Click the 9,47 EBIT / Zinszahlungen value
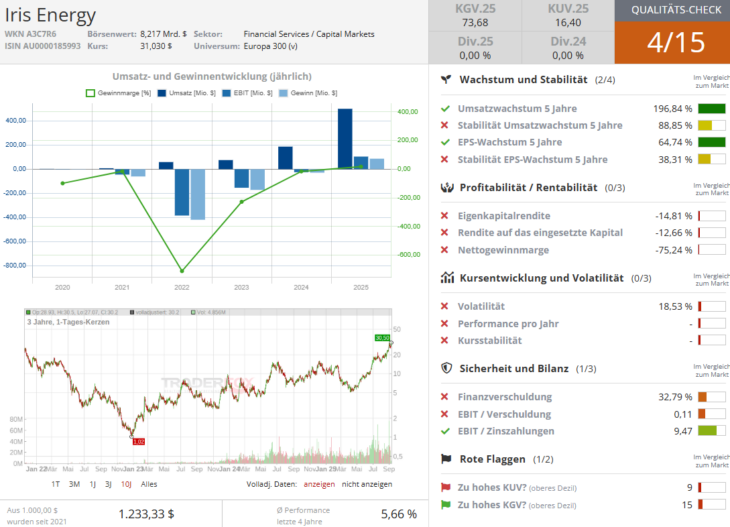The height and width of the screenshot is (527, 730). pyautogui.click(x=683, y=431)
